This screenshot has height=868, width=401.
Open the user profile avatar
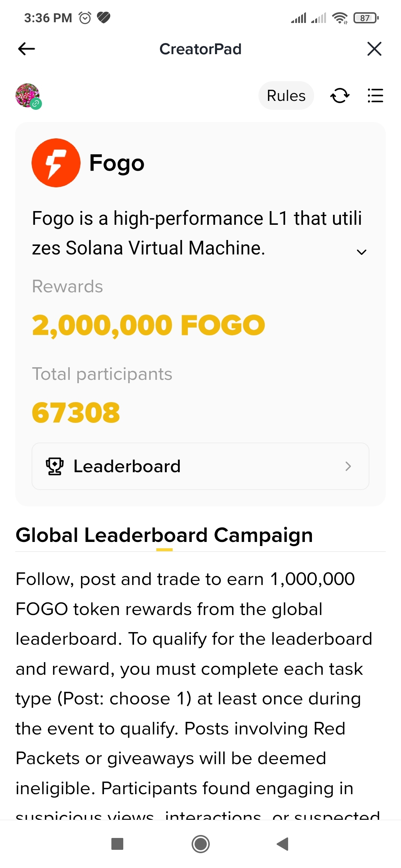(28, 96)
